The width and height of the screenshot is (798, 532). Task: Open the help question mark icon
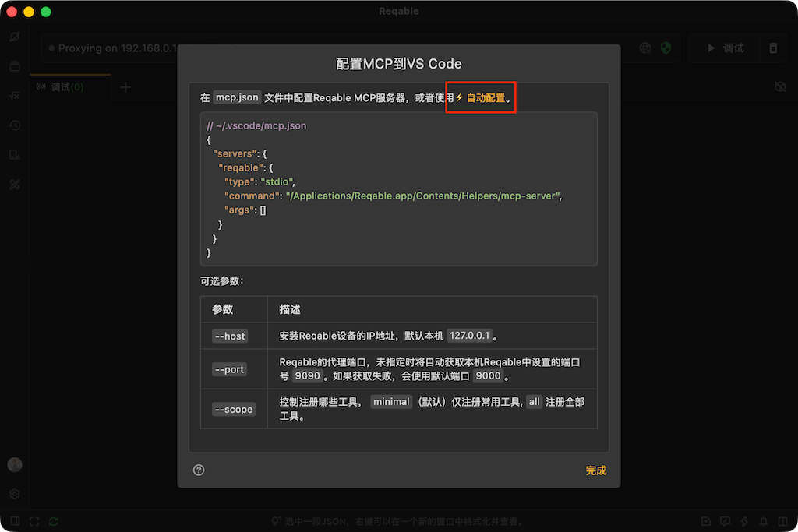pos(199,470)
